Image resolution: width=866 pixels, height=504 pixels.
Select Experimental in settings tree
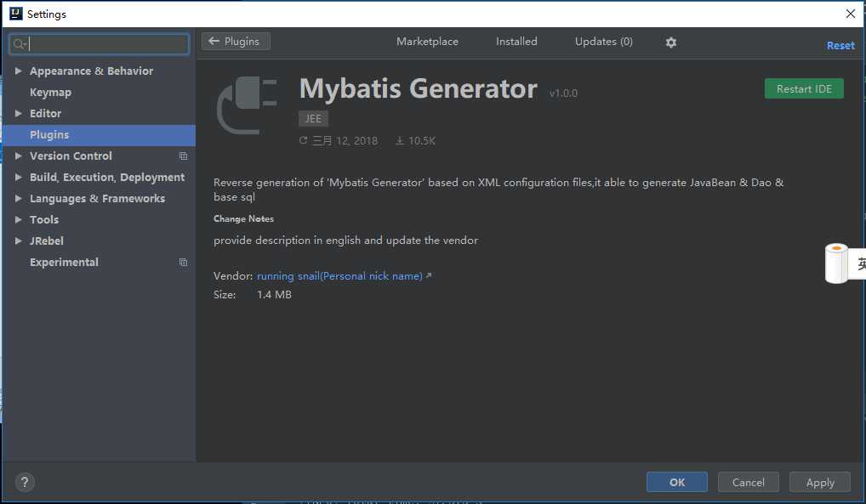click(x=64, y=263)
